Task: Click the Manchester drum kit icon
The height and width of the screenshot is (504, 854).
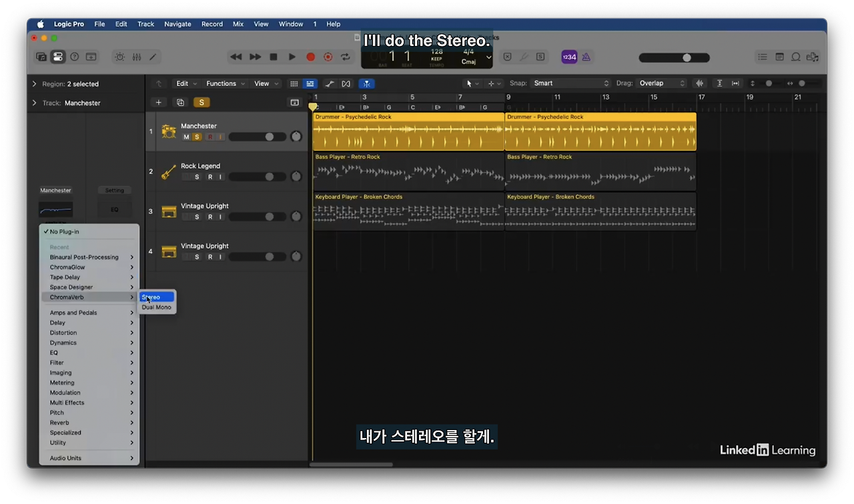Action: [x=169, y=131]
